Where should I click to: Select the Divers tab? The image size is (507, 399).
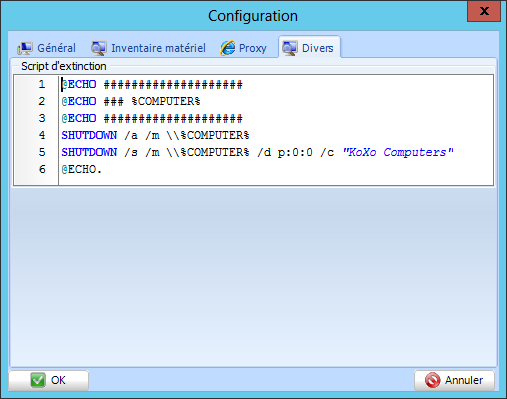[309, 47]
